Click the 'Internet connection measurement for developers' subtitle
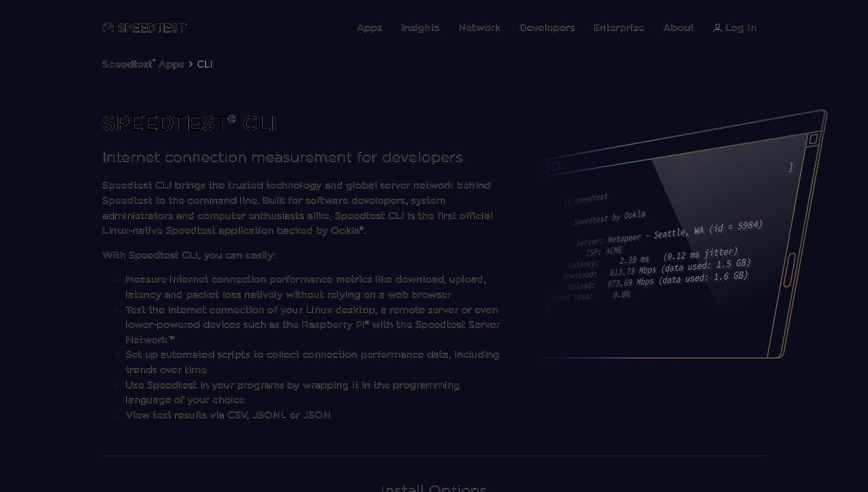The width and height of the screenshot is (868, 492). pyautogui.click(x=282, y=158)
